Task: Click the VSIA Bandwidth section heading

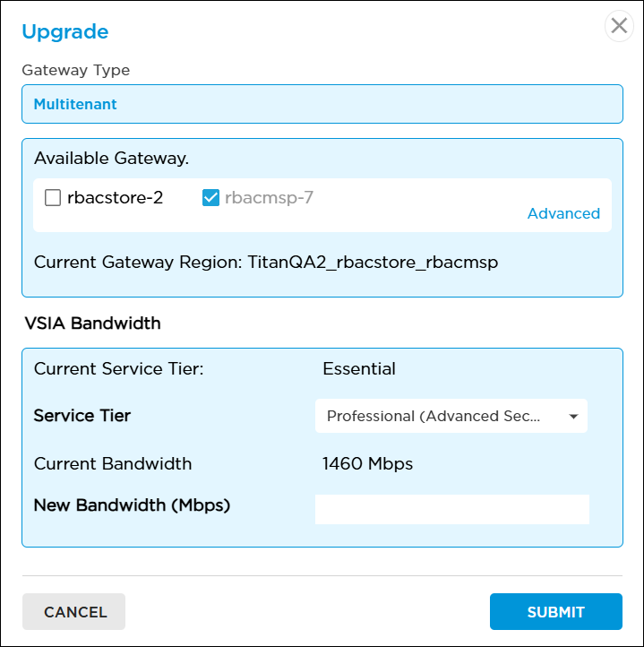Action: click(x=92, y=323)
